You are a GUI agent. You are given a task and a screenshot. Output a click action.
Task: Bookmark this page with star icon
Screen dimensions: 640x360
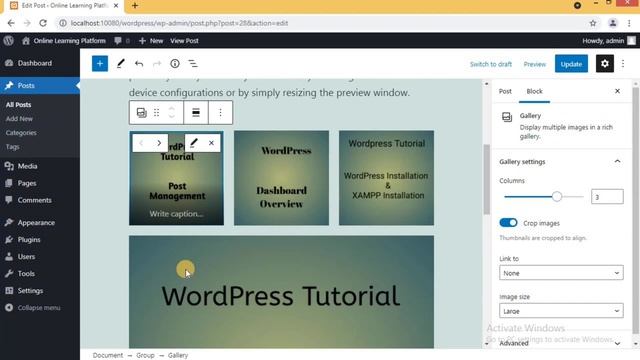coord(593,23)
